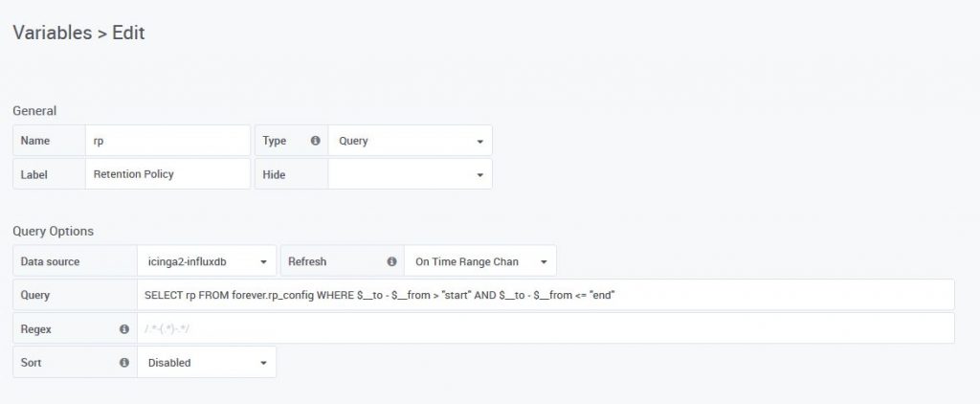This screenshot has height=404, width=980.
Task: Expand the Sort dropdown set to Disabled
Action: click(207, 362)
